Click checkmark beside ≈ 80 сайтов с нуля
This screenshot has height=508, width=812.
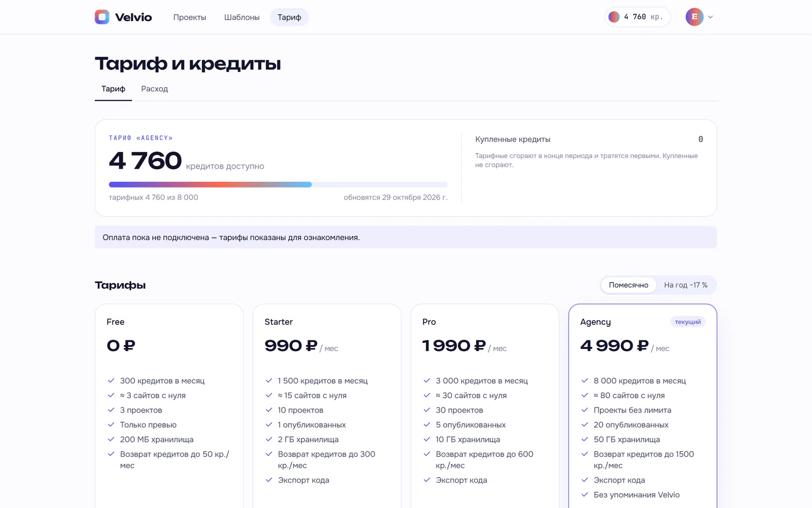click(x=585, y=395)
